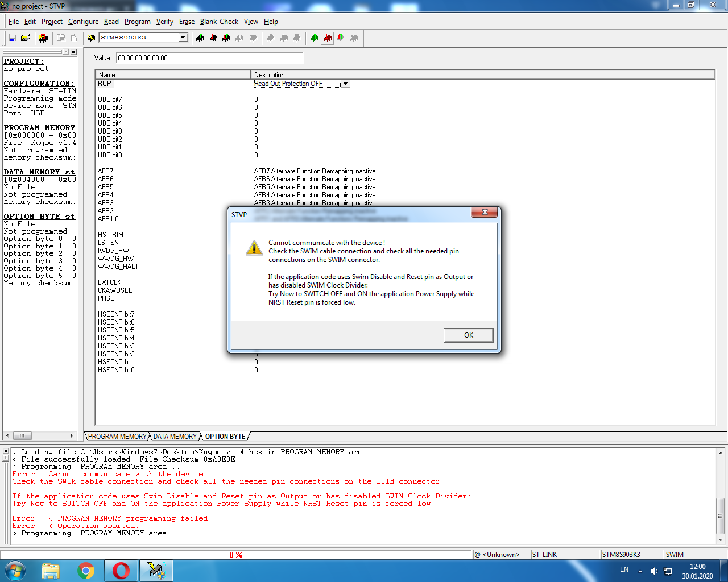This screenshot has height=582, width=728.
Task: Click Program all tabs red icon
Action: click(328, 38)
